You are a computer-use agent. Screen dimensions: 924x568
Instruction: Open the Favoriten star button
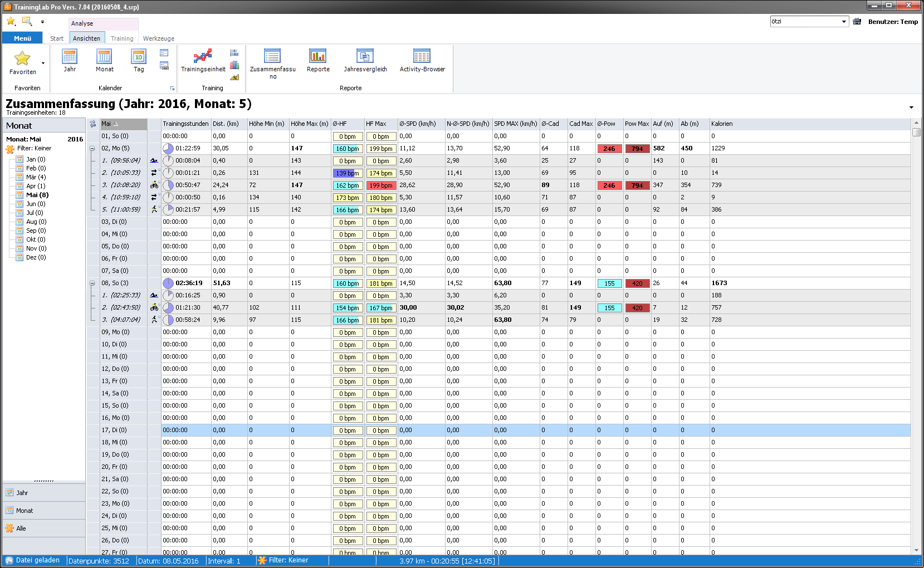[22, 62]
